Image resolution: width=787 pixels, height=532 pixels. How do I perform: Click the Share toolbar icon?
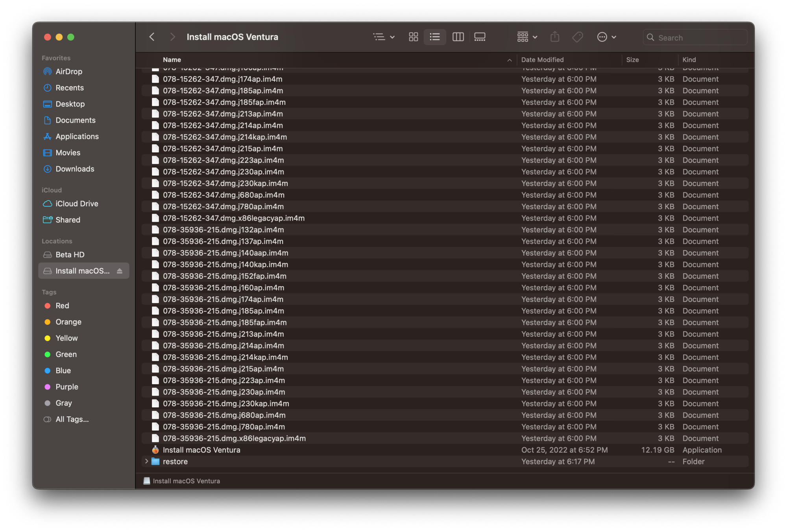pyautogui.click(x=555, y=37)
